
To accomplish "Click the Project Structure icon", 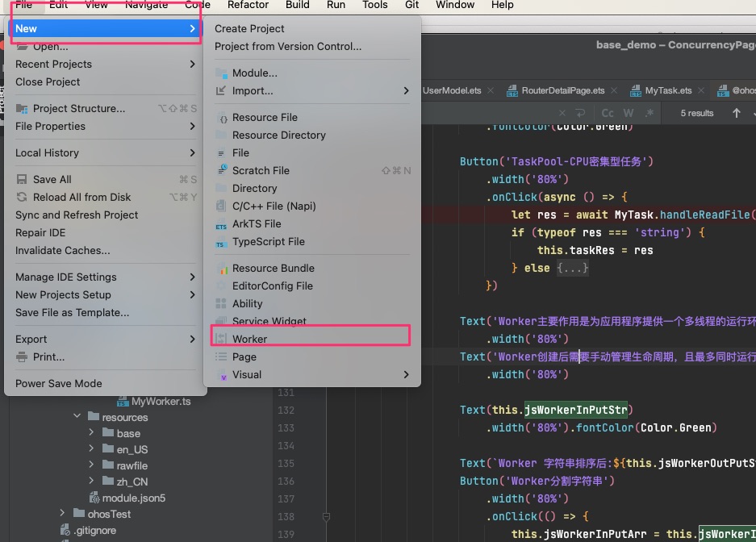I will click(x=22, y=109).
